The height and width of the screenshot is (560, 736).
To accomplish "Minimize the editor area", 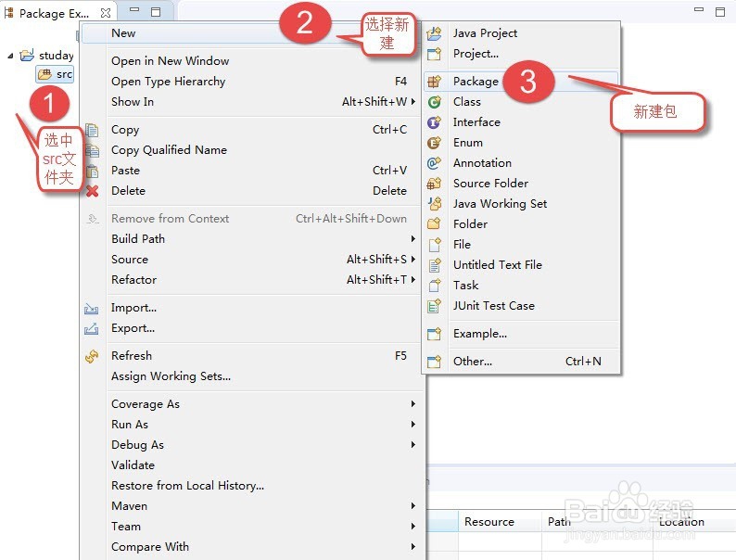I will click(x=699, y=9).
